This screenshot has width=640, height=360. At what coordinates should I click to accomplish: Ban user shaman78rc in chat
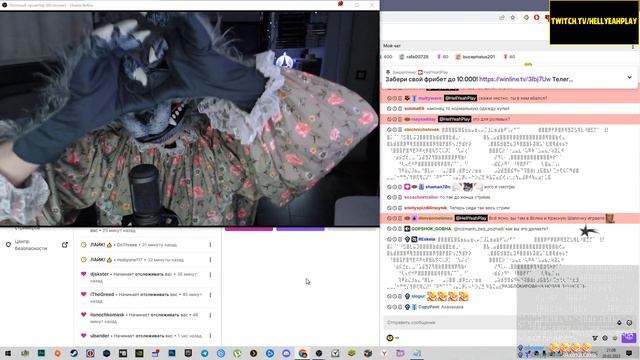389,187
